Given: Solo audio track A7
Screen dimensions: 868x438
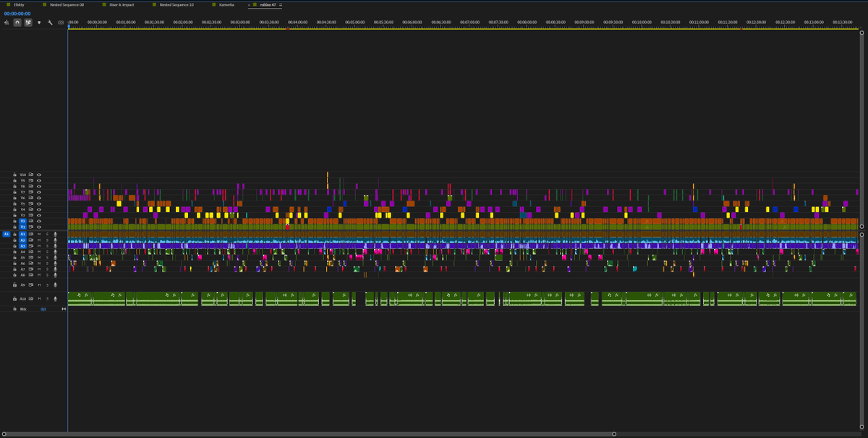Looking at the screenshot, I should point(47,269).
